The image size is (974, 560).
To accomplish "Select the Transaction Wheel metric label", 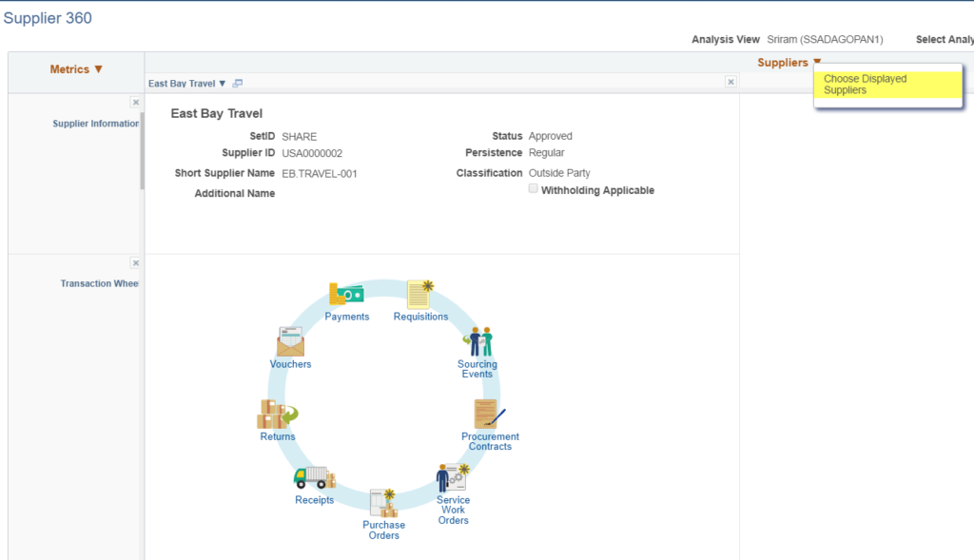I will click(99, 283).
